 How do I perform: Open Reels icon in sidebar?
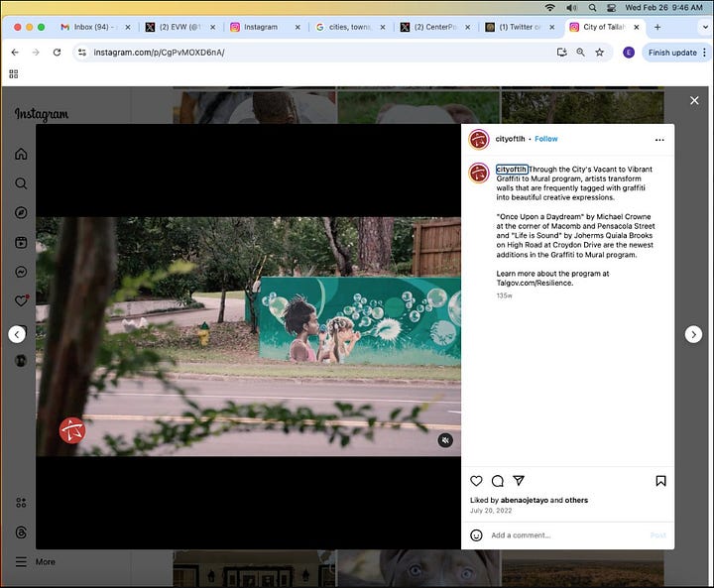point(21,242)
